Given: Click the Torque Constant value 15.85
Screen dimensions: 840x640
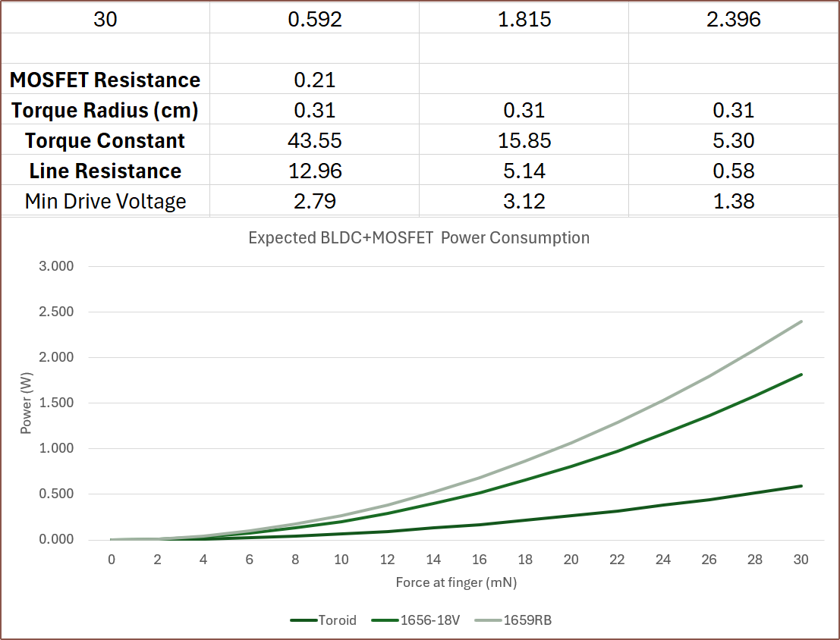Looking at the screenshot, I should click(524, 141).
